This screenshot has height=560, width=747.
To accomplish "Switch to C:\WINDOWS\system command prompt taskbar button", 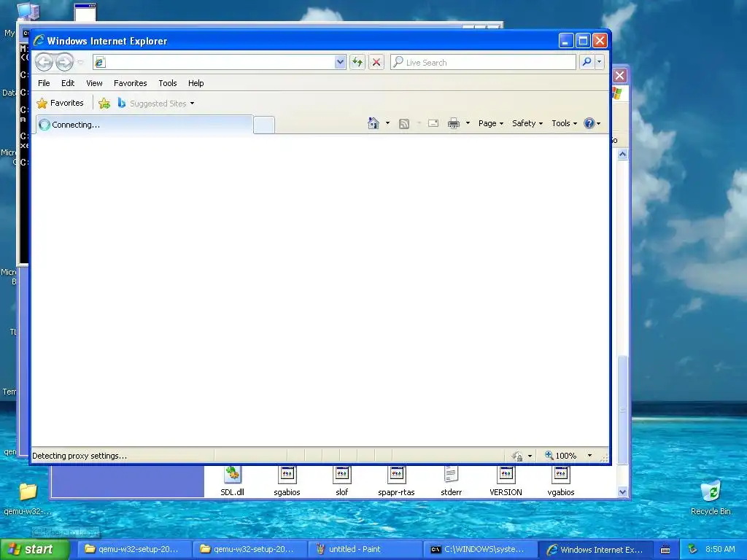I will (480, 550).
